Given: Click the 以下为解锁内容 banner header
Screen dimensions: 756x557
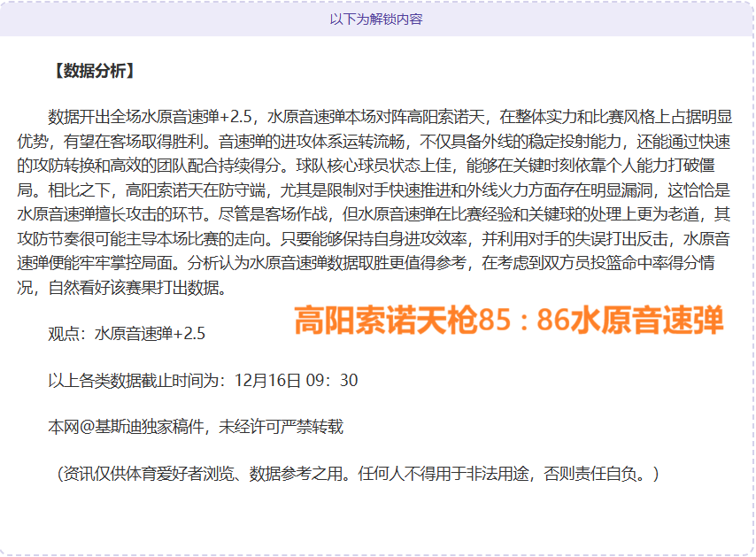Looking at the screenshot, I should point(376,19).
